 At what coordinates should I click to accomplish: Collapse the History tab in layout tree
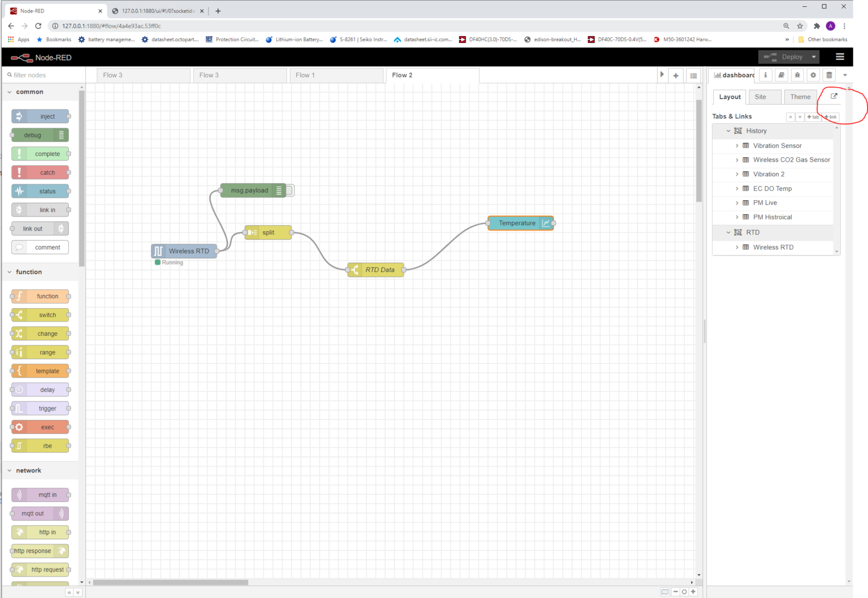[x=728, y=131]
